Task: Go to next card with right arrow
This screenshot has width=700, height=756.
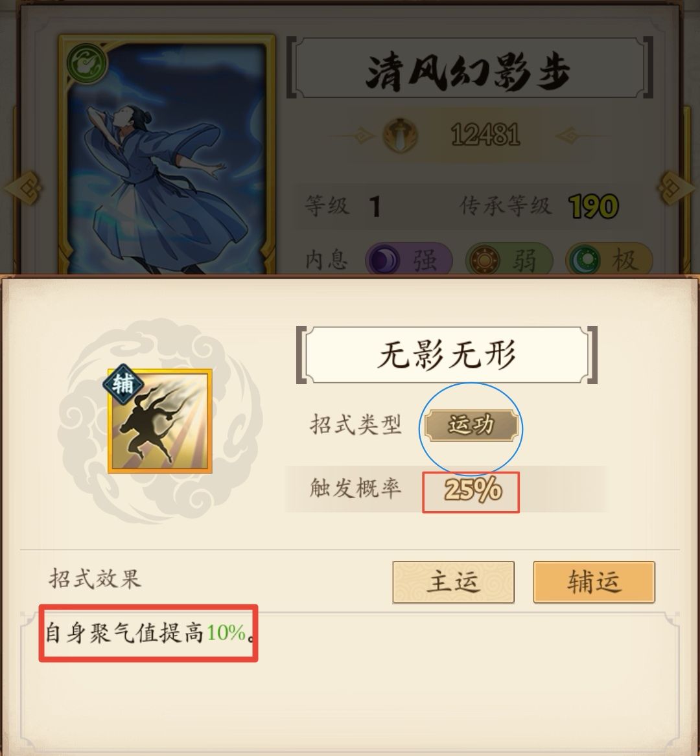Action: (677, 188)
